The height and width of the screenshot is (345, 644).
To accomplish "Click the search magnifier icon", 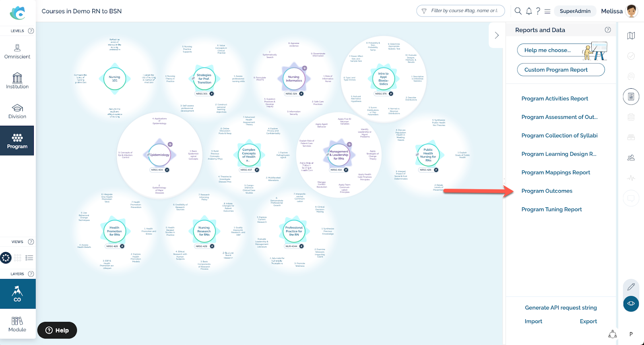I will point(518,11).
